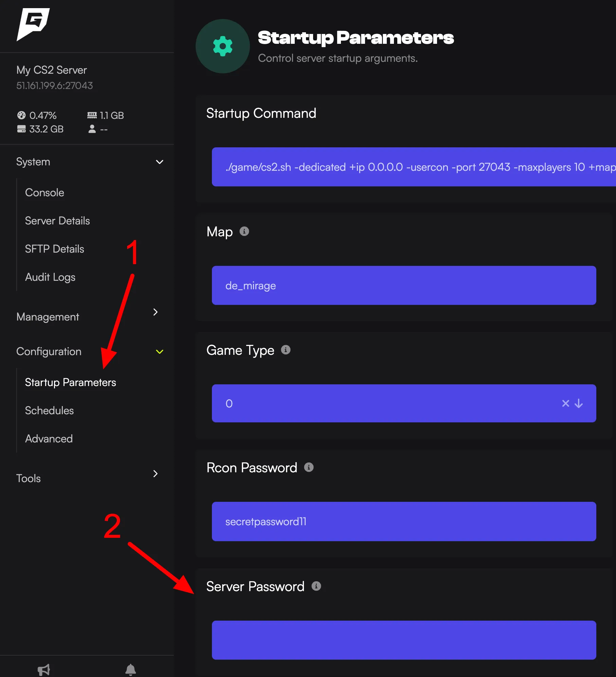The width and height of the screenshot is (616, 677).
Task: Click the player count icon
Action: 92,129
